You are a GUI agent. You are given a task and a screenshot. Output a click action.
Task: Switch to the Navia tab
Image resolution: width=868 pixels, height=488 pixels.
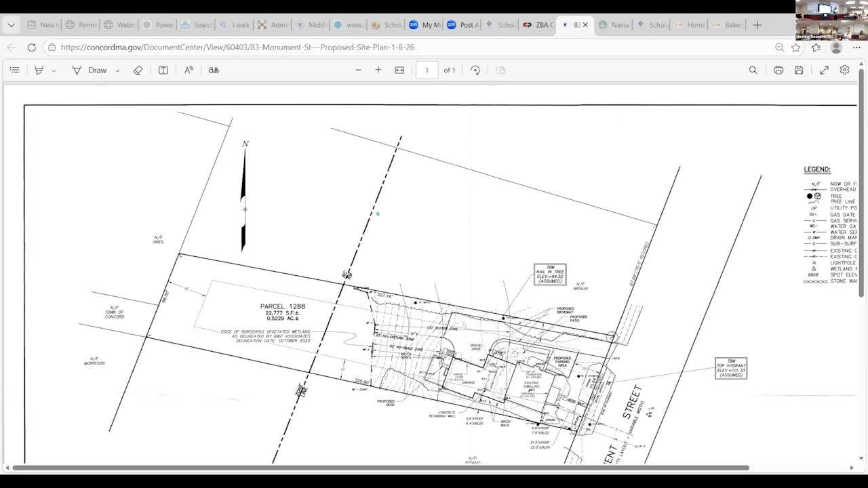coord(614,25)
